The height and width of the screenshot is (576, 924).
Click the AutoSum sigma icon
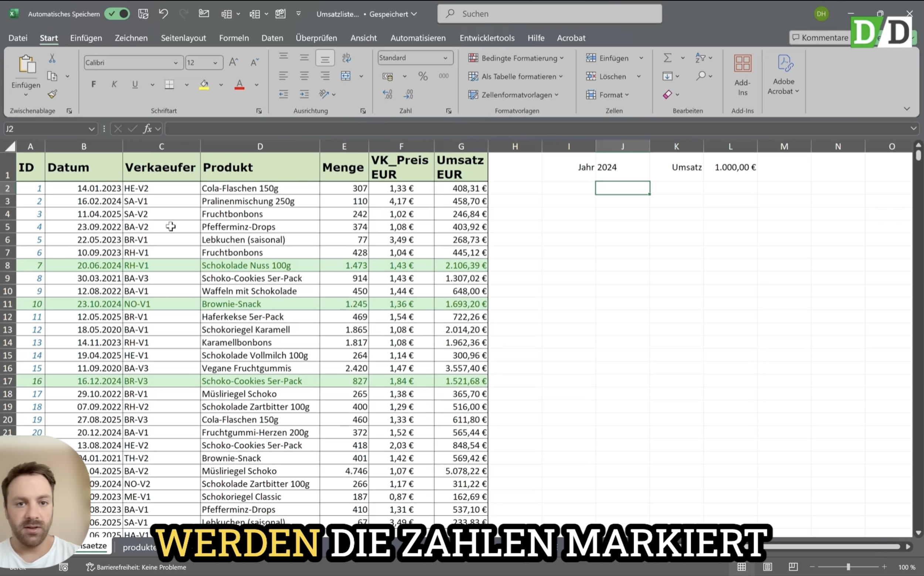click(667, 58)
